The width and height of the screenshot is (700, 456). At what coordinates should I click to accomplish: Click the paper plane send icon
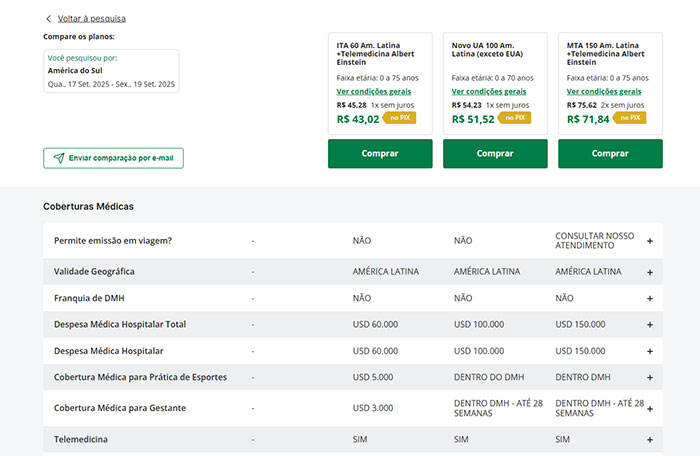[x=59, y=158]
